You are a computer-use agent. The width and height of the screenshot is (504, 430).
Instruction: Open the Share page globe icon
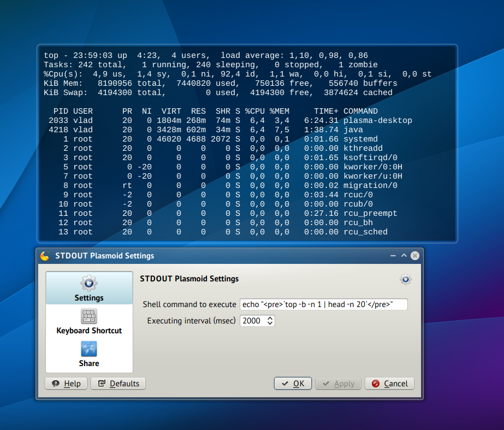pyautogui.click(x=89, y=349)
